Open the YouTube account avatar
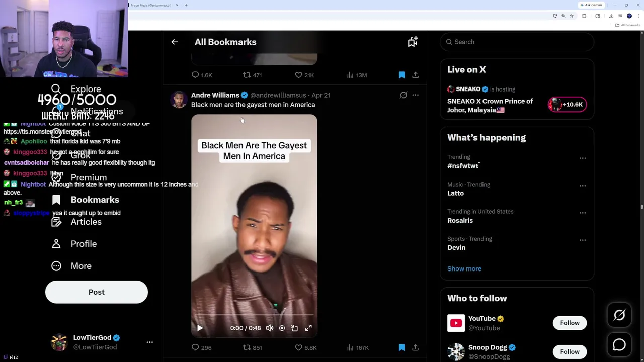 pyautogui.click(x=456, y=323)
